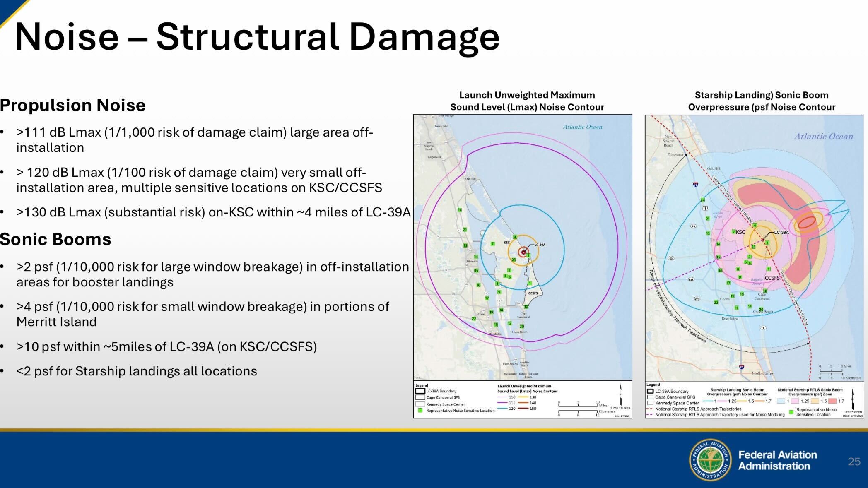
Task: Click the Kennedy Space Center box in left legend
Action: (420, 404)
